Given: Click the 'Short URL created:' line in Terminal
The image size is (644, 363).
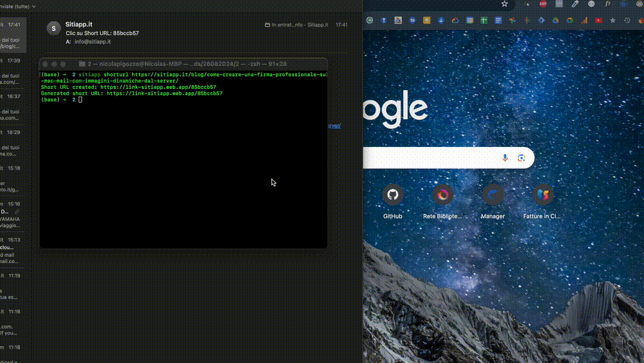Looking at the screenshot, I should [129, 87].
